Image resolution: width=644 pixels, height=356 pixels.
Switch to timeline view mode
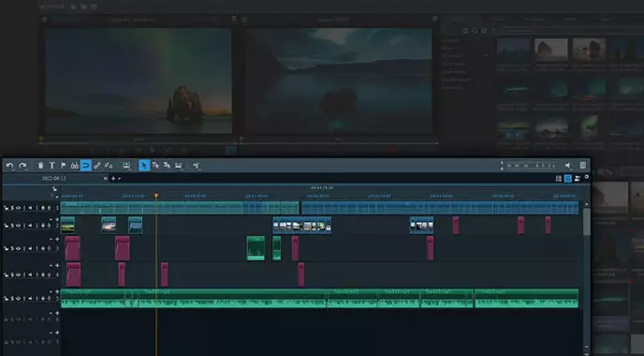[568, 178]
